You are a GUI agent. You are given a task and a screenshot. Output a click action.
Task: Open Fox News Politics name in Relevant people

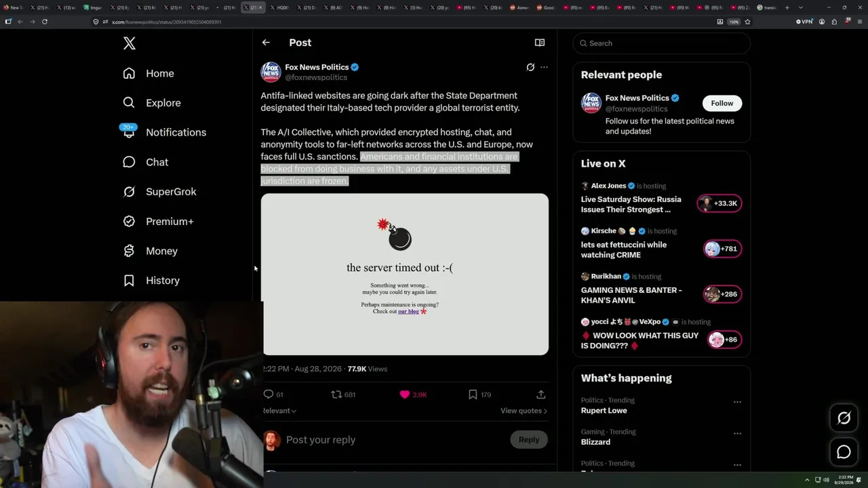click(x=637, y=98)
